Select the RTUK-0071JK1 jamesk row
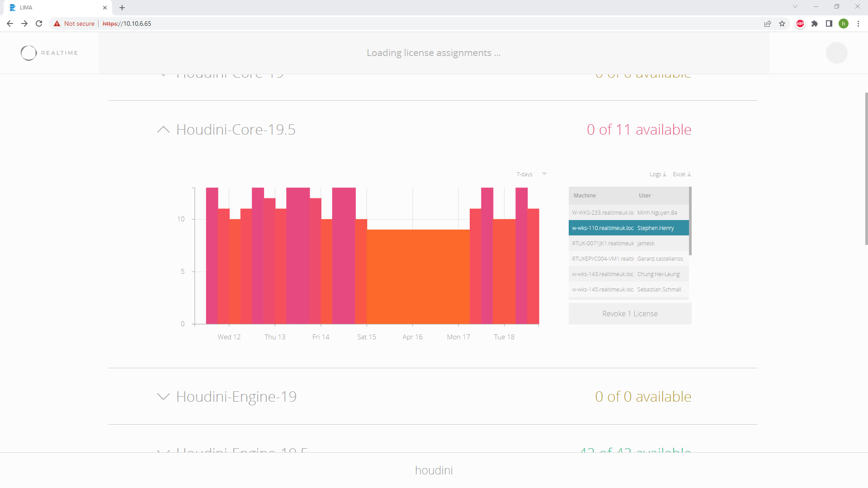This screenshot has width=868, height=488. tap(629, 243)
